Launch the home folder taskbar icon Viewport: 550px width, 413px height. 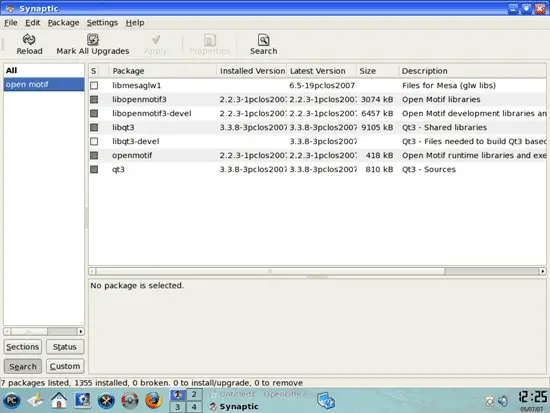(x=59, y=400)
